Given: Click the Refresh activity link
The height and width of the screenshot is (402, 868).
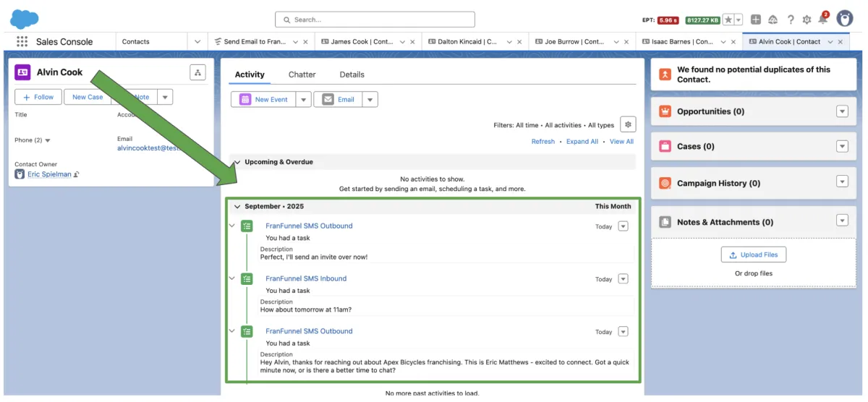Looking at the screenshot, I should tap(542, 142).
